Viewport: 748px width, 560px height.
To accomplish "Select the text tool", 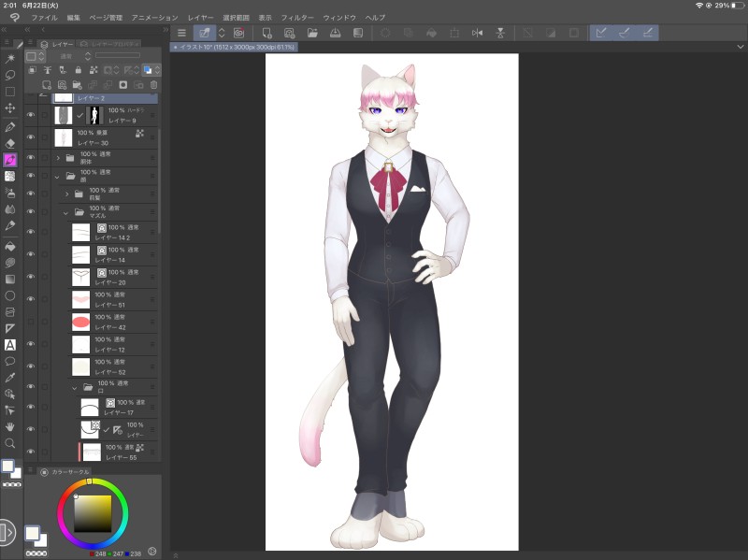I will (x=10, y=345).
